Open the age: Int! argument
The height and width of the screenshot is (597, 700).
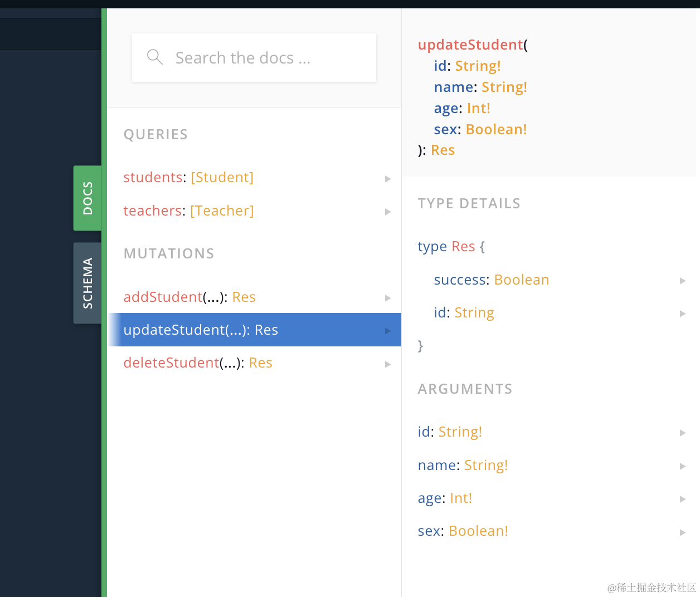tap(445, 498)
